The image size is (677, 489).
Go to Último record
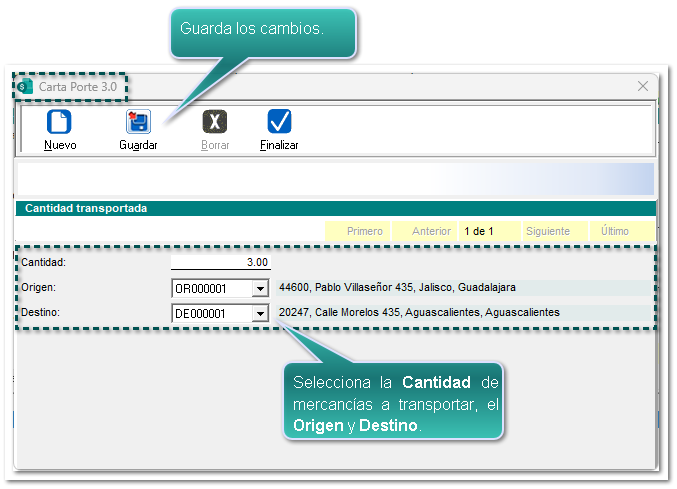[622, 231]
